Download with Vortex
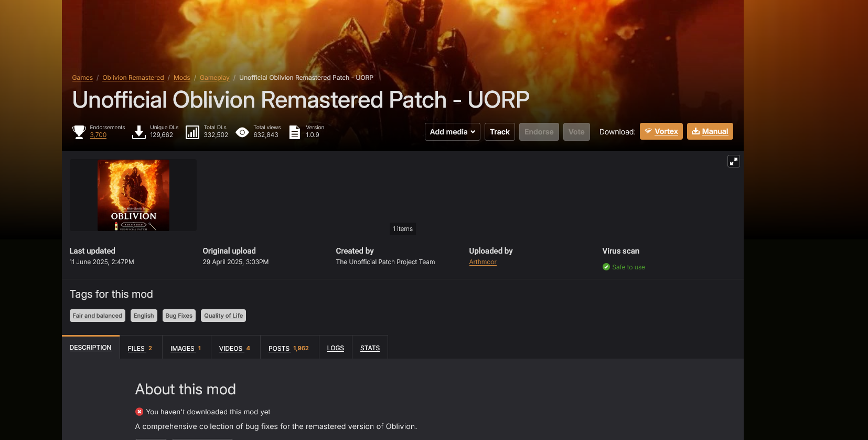 [x=661, y=131]
